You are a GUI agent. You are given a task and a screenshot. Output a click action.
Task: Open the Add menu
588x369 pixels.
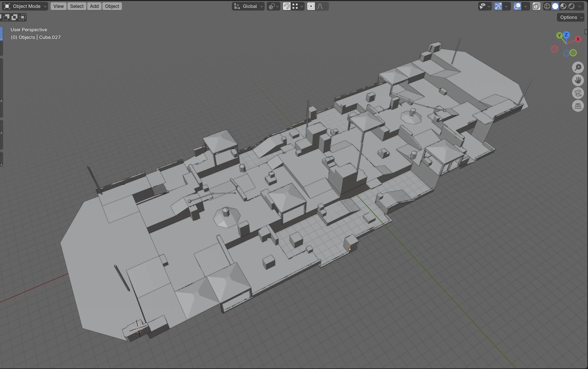(x=94, y=6)
